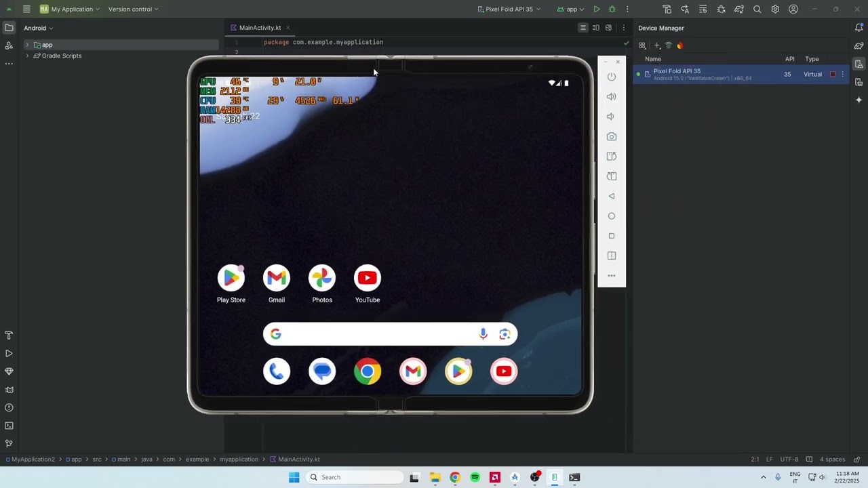
Task: Switch editor to Split view
Action: click(595, 28)
